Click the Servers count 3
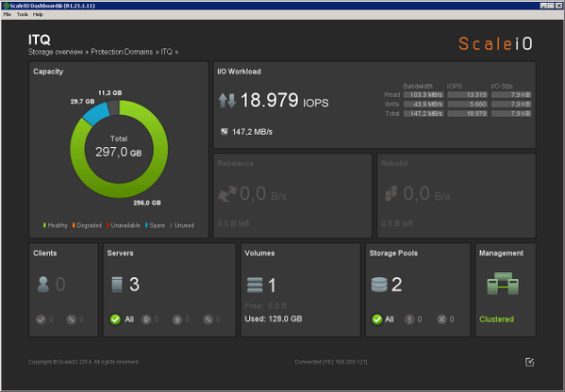This screenshot has width=565, height=392. [134, 285]
